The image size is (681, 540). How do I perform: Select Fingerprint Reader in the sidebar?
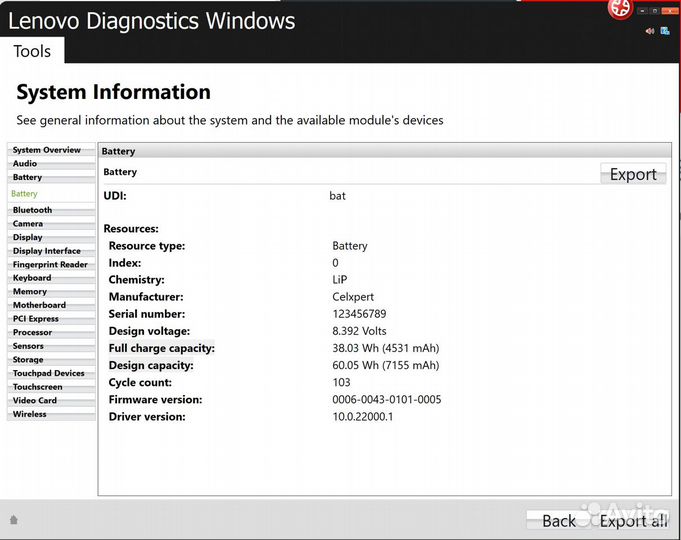(x=51, y=264)
